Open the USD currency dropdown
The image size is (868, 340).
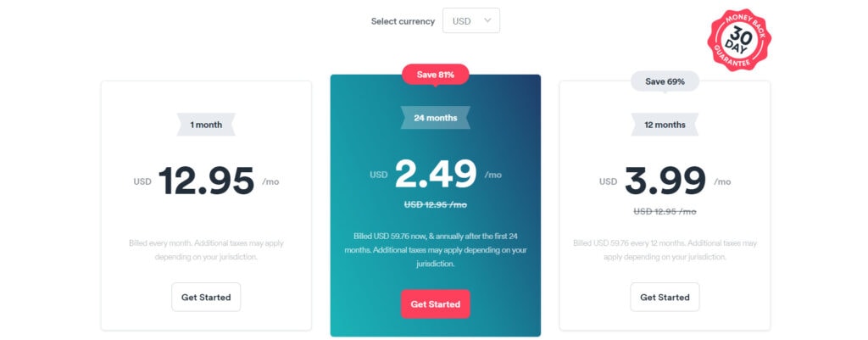[x=471, y=20]
